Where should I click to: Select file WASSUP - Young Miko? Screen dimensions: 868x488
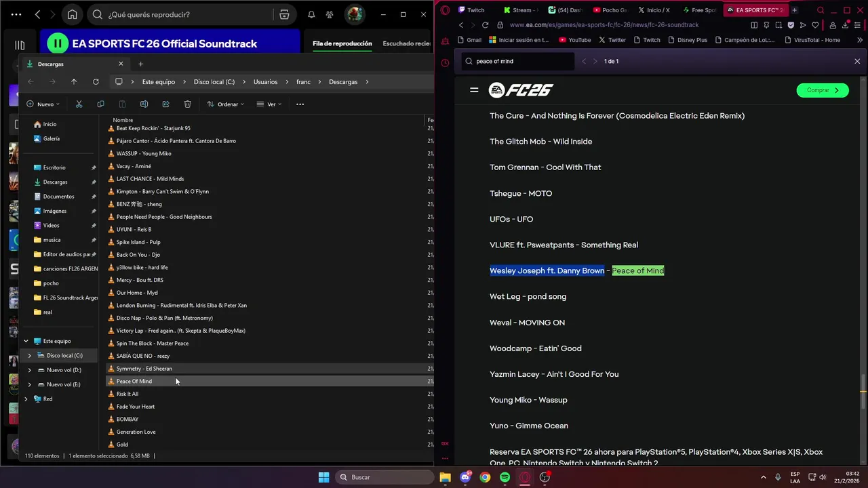pos(269,153)
